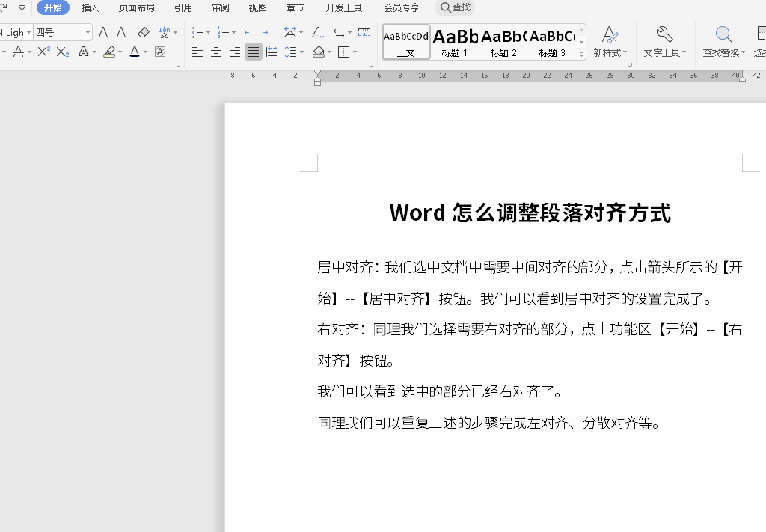
Task: Click the 查找 search box
Action: 455,7
